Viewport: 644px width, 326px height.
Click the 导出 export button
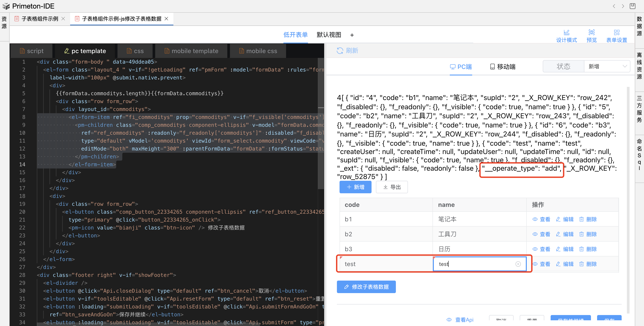(391, 187)
